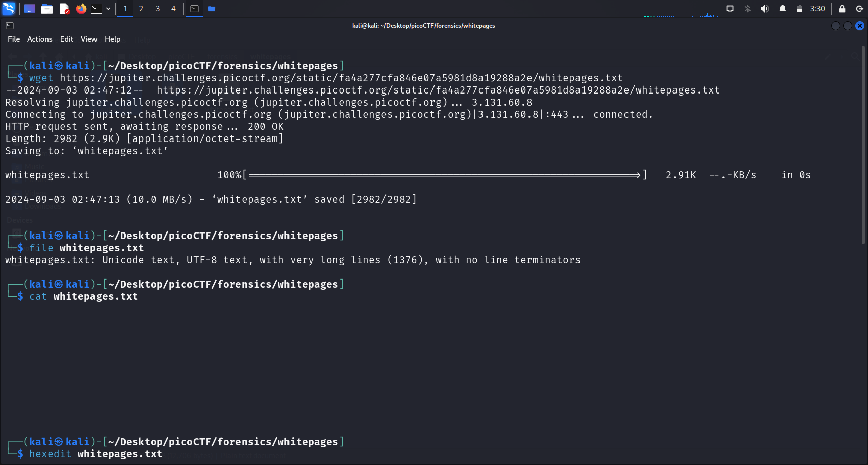Lock the screen with padlock icon

842,9
